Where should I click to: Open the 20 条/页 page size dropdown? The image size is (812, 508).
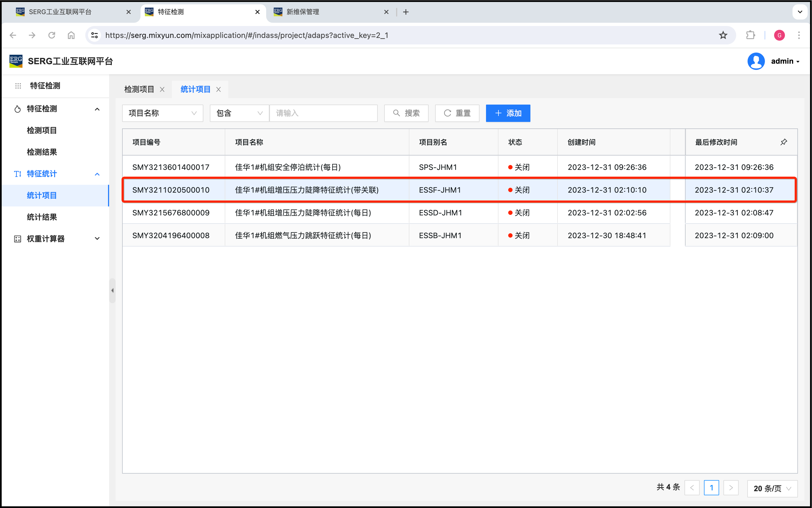(x=772, y=488)
